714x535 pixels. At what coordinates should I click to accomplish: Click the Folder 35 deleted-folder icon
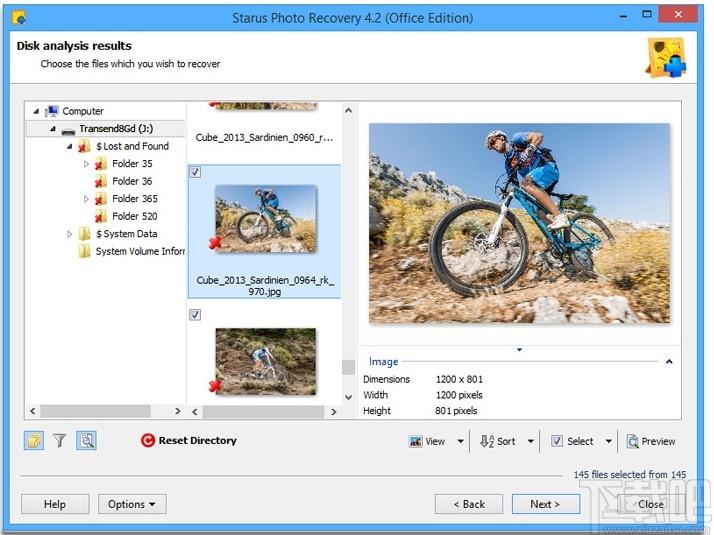tap(101, 163)
